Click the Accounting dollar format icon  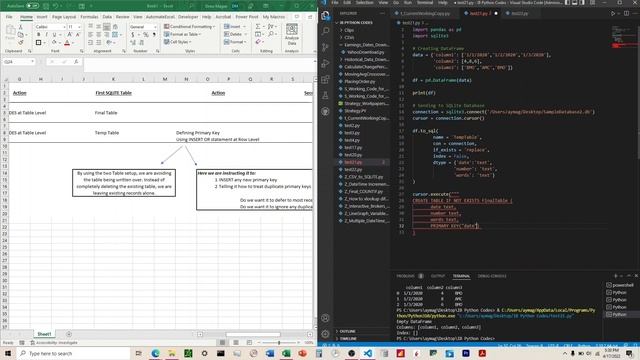click(x=133, y=35)
